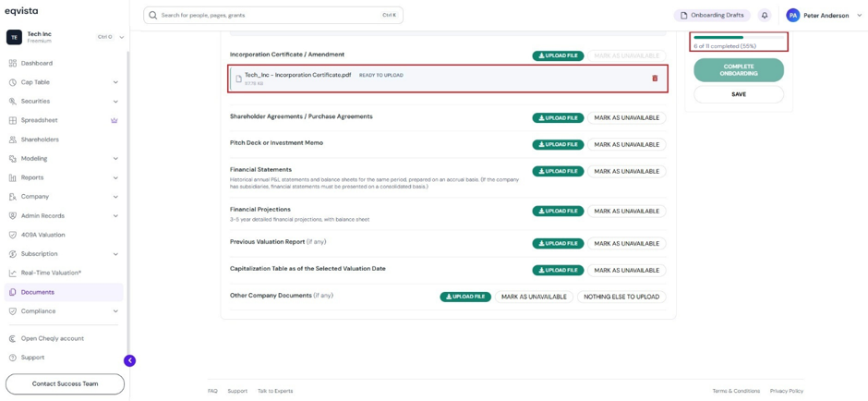The width and height of the screenshot is (868, 401).
Task: Click the Modeling icon in sidebar
Action: pos(13,158)
